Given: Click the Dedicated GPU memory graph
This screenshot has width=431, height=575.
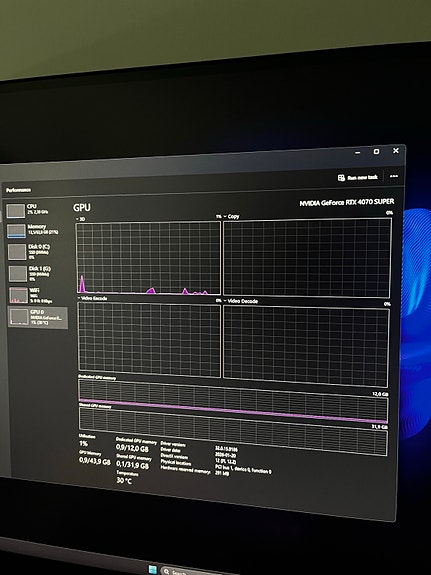Looking at the screenshot, I should (x=233, y=402).
